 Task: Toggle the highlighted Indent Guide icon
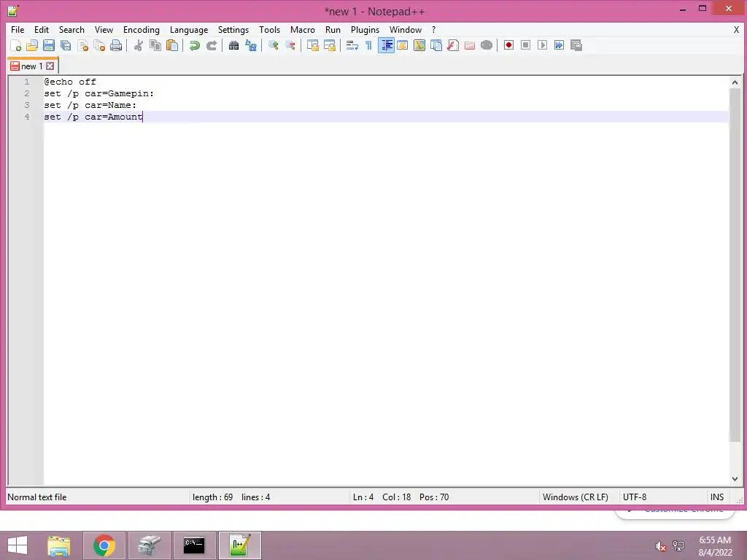pos(387,45)
